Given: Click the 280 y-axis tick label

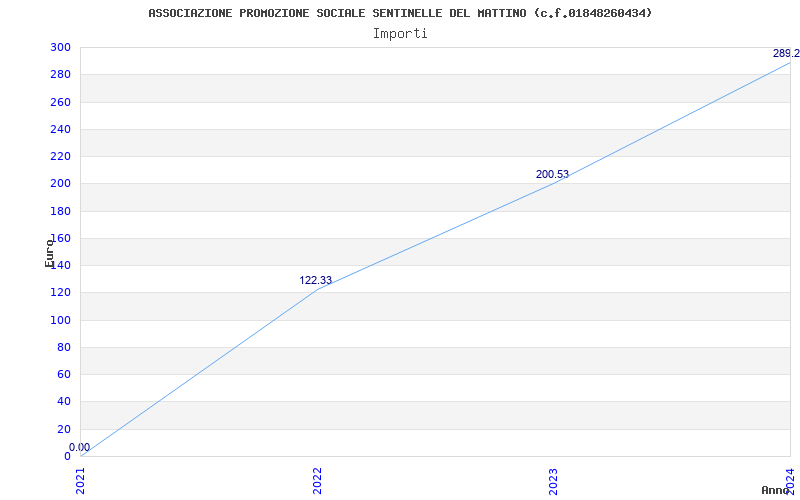Looking at the screenshot, I should point(61,74).
